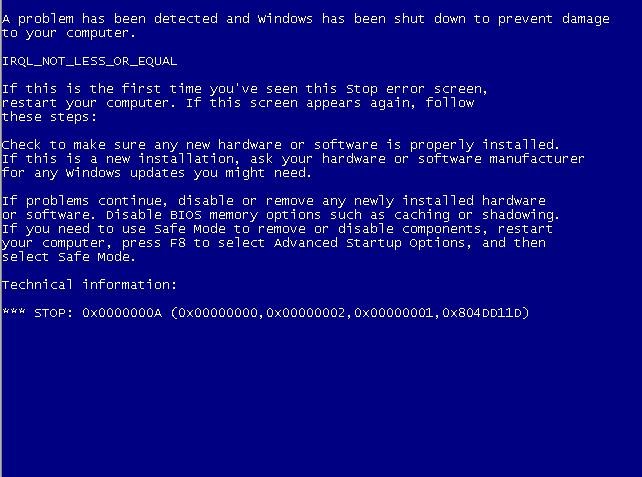Screen dimensions: 642x477
Task: Click the third parameter 0x00000001
Action: pyautogui.click(x=393, y=313)
